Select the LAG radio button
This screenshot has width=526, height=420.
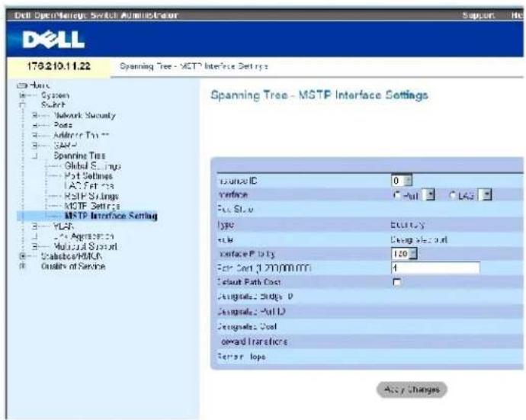(453, 195)
